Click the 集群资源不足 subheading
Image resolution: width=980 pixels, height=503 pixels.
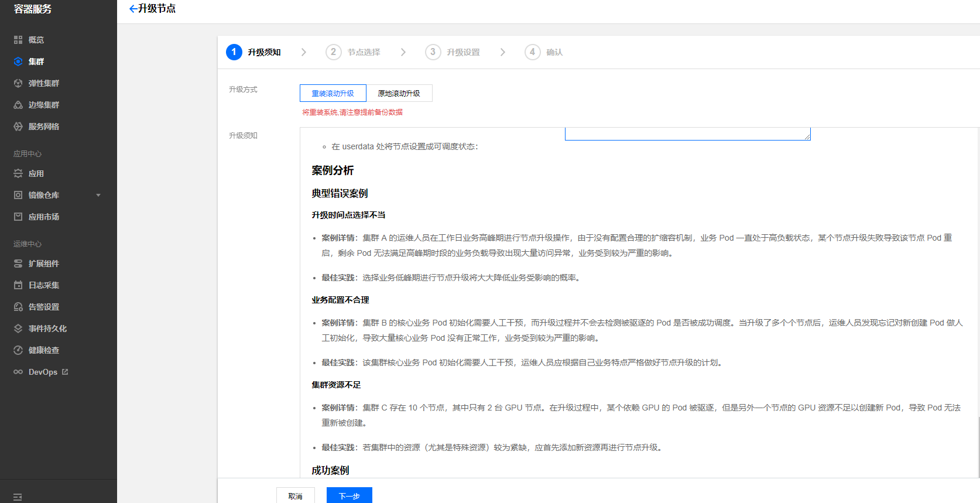tap(336, 385)
